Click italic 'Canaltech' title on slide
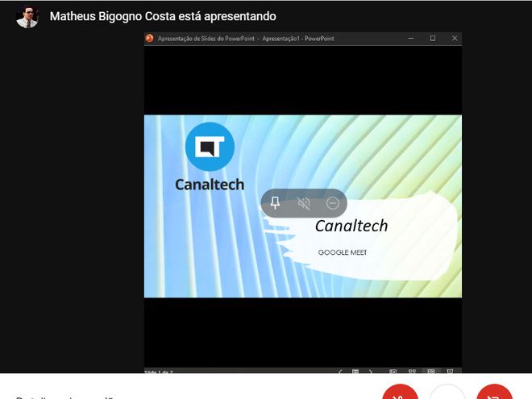This screenshot has width=532, height=399. tap(351, 226)
